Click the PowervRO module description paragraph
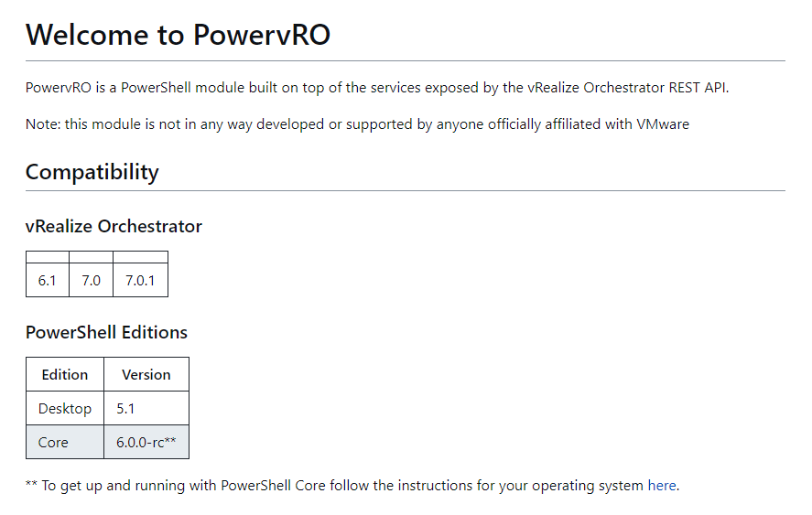Screen dimensions: 812x515 (377, 88)
